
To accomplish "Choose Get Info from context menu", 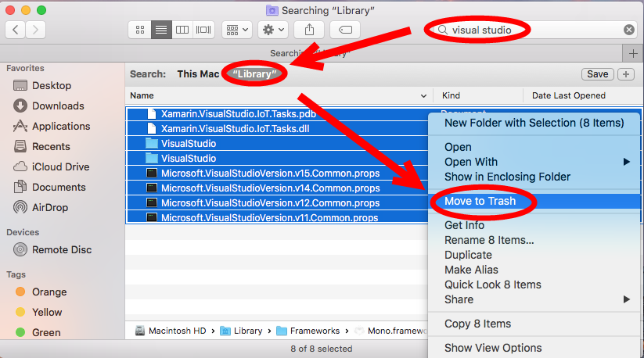I will [x=534, y=225].
